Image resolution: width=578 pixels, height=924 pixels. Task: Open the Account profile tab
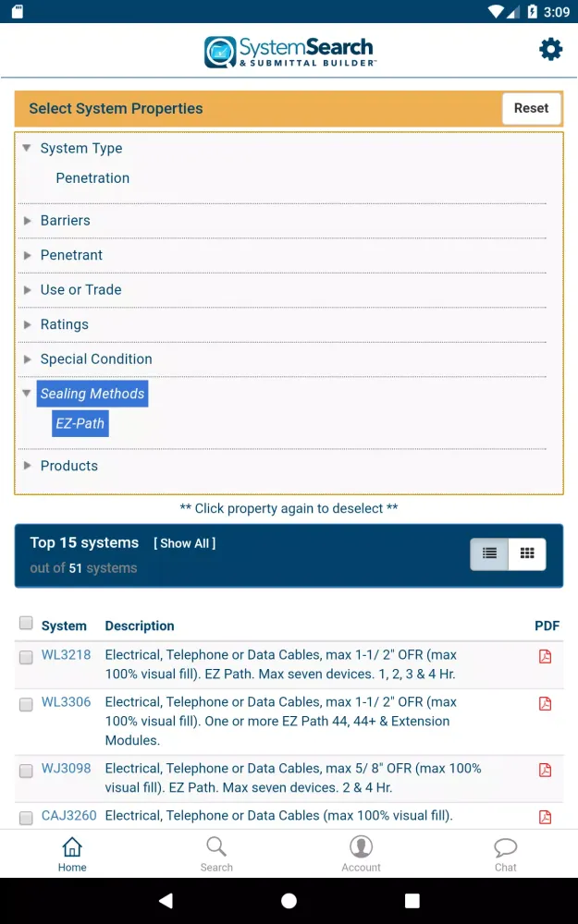(x=361, y=847)
